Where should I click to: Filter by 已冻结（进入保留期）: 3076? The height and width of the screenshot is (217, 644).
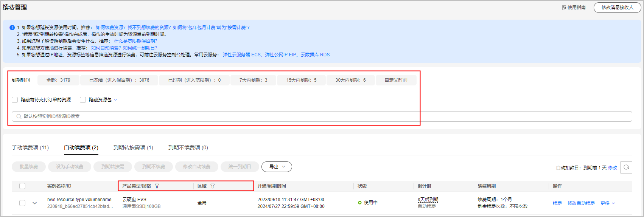coord(119,80)
